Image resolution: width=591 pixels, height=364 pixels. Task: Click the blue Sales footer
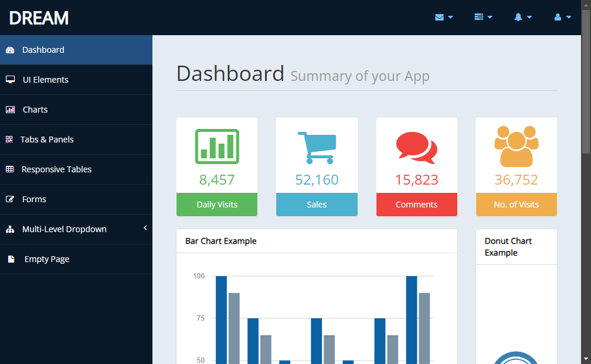tap(317, 205)
